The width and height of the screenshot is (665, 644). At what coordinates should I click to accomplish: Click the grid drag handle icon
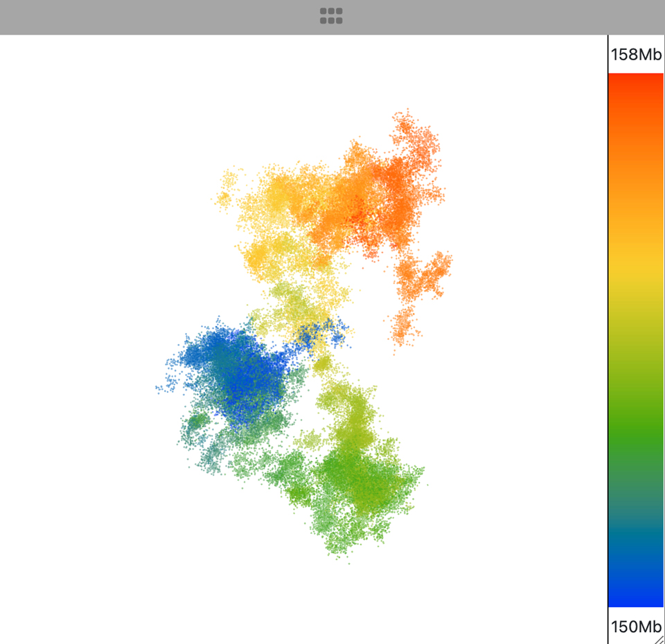coord(331,16)
